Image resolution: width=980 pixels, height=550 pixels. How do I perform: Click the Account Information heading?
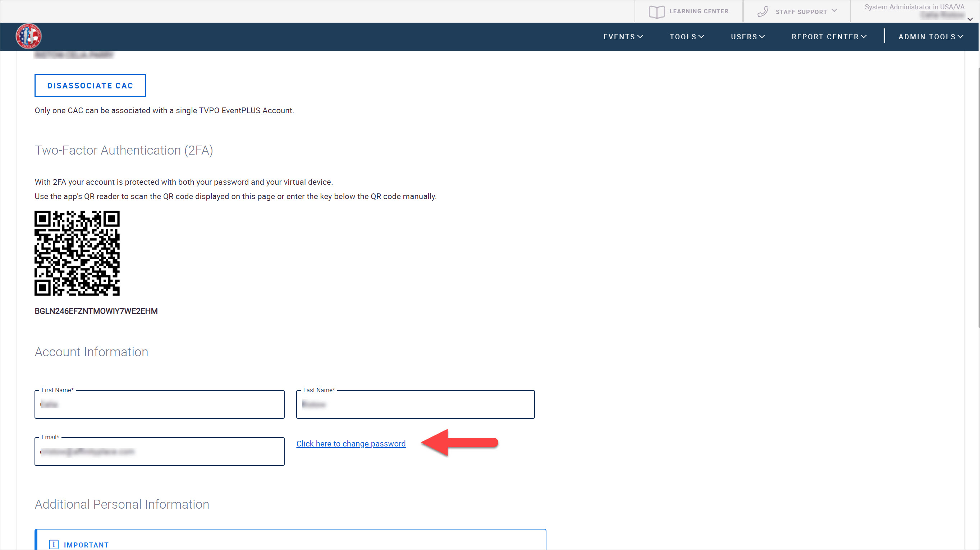92,352
